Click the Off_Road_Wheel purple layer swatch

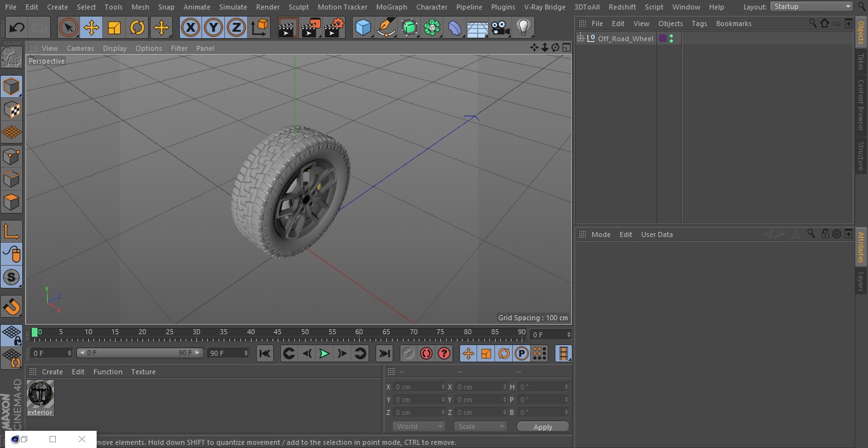click(663, 39)
